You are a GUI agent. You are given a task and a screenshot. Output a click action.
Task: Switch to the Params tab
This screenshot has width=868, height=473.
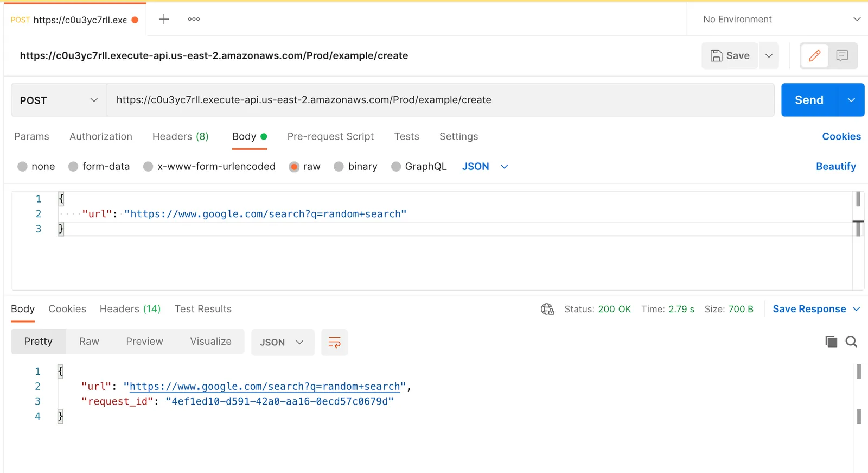pyautogui.click(x=31, y=136)
